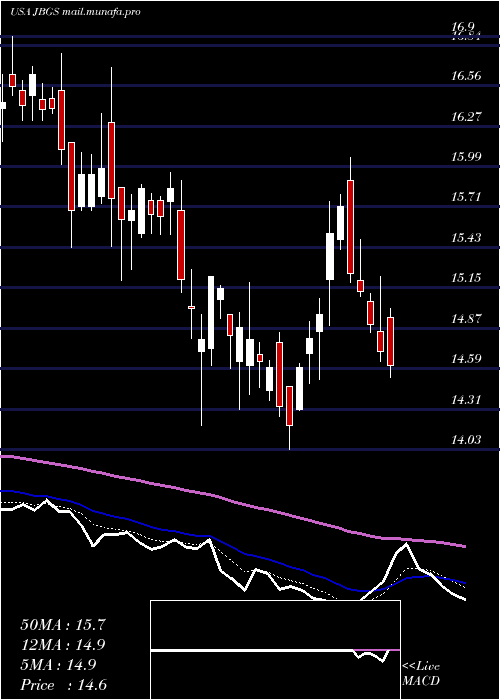Click the Price : 14.6 readout
This screenshot has width=500, height=700.
63,685
